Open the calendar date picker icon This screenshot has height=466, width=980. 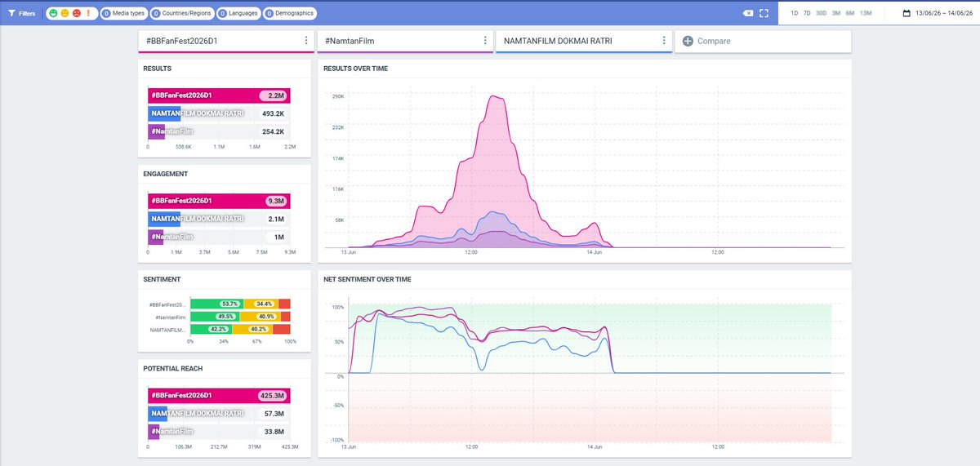click(x=906, y=13)
